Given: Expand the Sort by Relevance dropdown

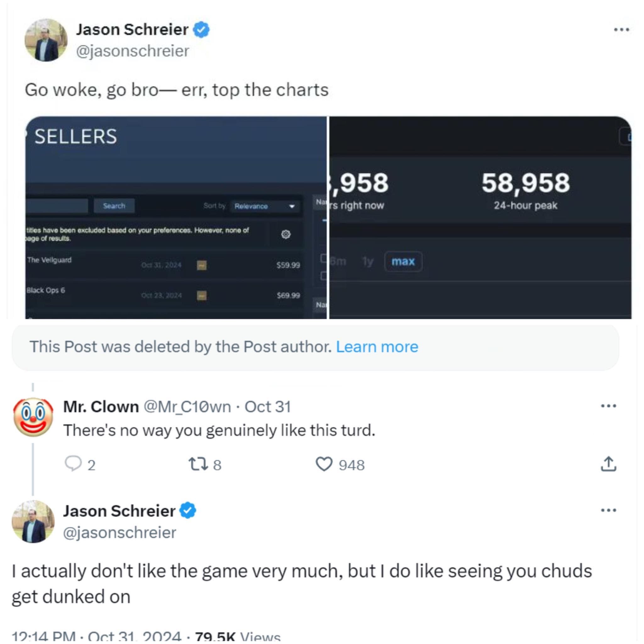Looking at the screenshot, I should [x=265, y=206].
